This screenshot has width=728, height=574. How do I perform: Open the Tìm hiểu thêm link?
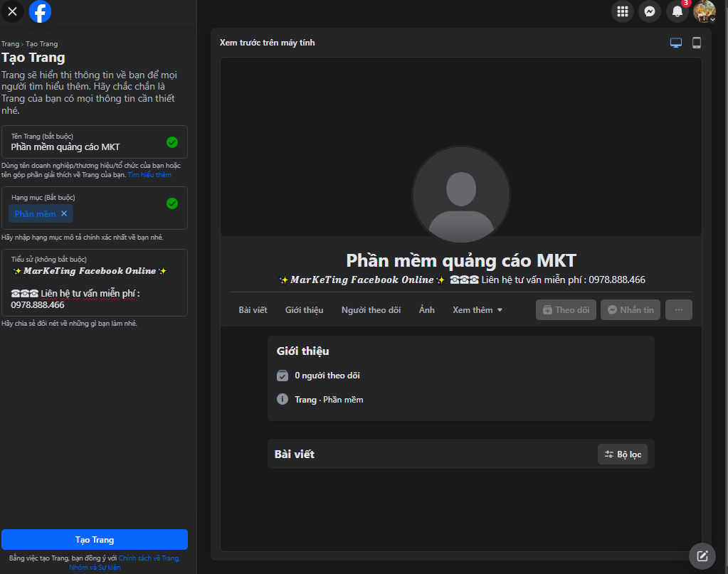[x=149, y=175]
